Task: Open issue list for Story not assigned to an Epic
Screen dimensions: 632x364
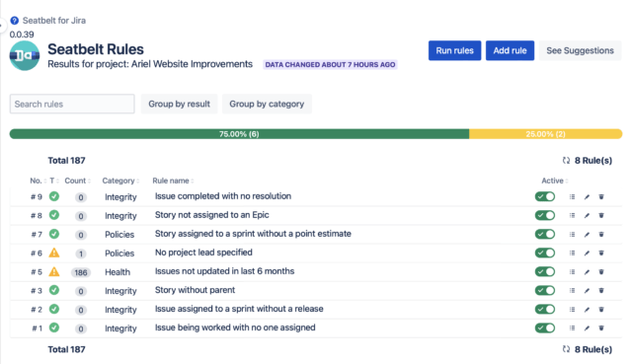Action: (572, 215)
